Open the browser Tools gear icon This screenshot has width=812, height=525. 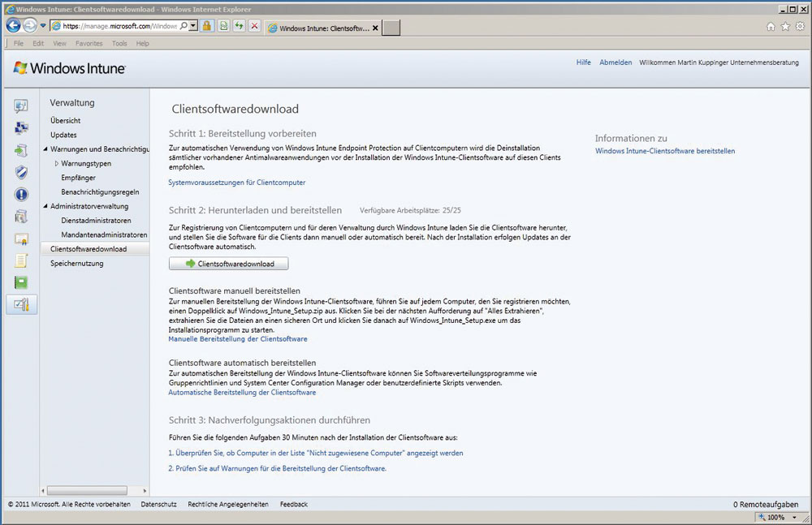click(x=800, y=27)
